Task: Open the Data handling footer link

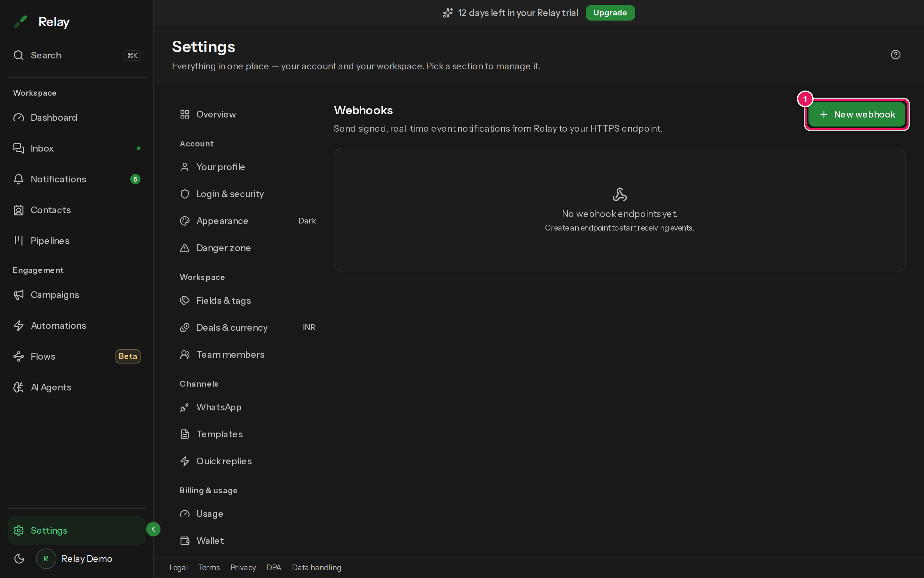Action: click(317, 568)
